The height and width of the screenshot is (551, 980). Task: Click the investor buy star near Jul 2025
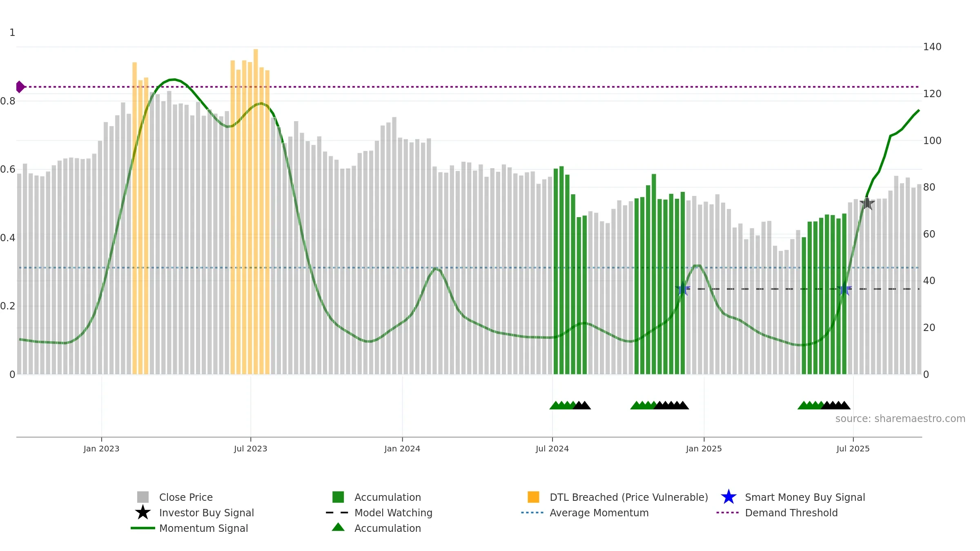pos(867,203)
